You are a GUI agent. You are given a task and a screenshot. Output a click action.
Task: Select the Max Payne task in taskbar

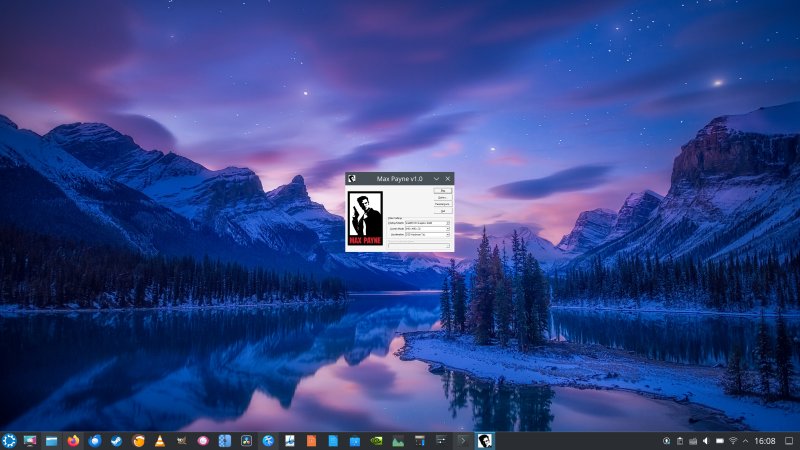click(x=484, y=441)
